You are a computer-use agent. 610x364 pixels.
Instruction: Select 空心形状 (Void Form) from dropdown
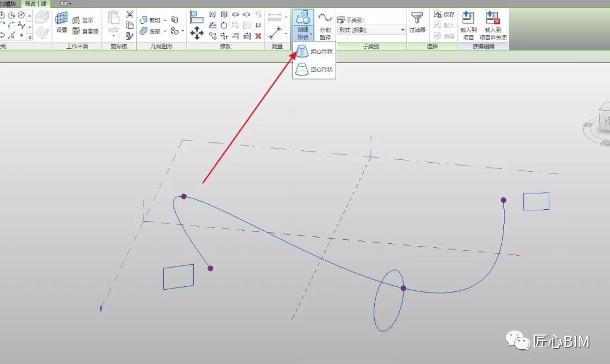pos(314,70)
